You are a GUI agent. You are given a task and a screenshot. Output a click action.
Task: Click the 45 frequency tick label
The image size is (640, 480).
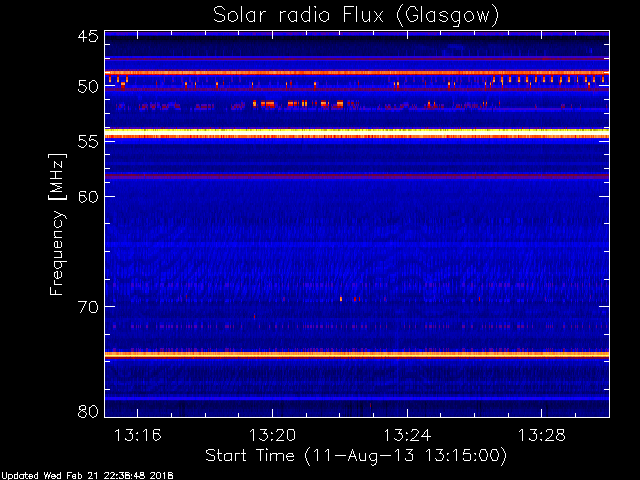88,36
